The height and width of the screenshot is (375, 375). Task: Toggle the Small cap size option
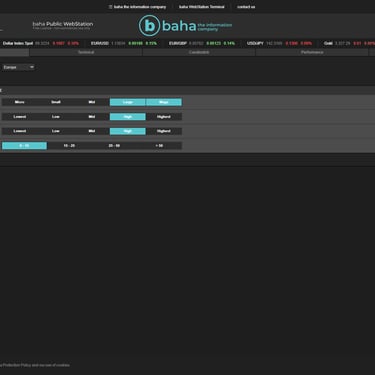56,102
